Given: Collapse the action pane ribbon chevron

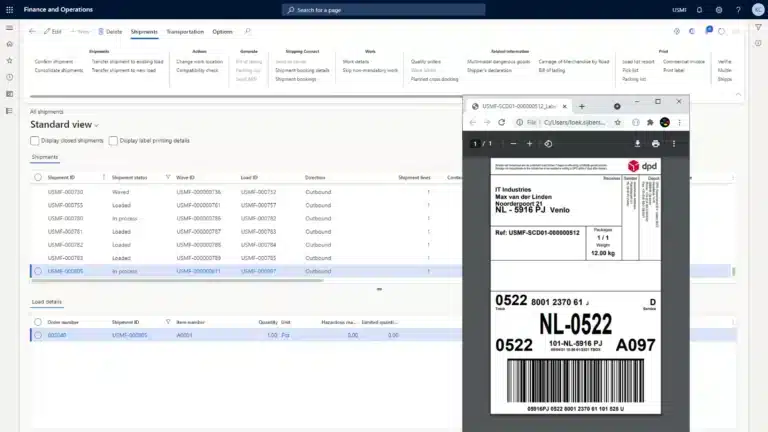Looking at the screenshot, I should pos(738,94).
